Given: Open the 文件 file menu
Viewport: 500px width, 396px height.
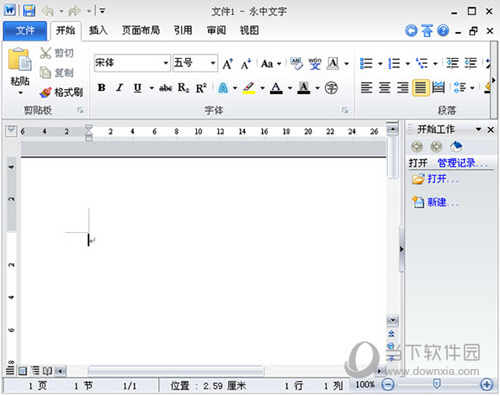Looking at the screenshot, I should point(25,31).
